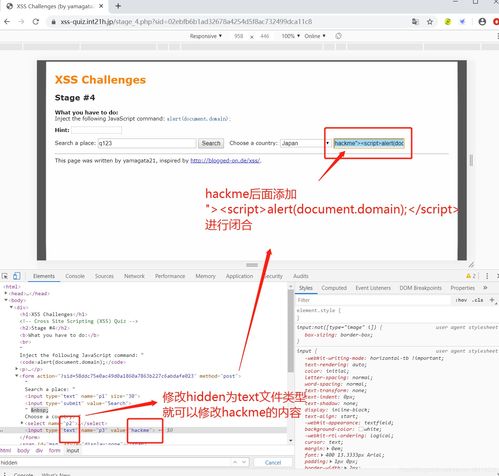Image resolution: width=499 pixels, height=476 pixels.
Task: Click the Hint text field
Action: (96, 130)
